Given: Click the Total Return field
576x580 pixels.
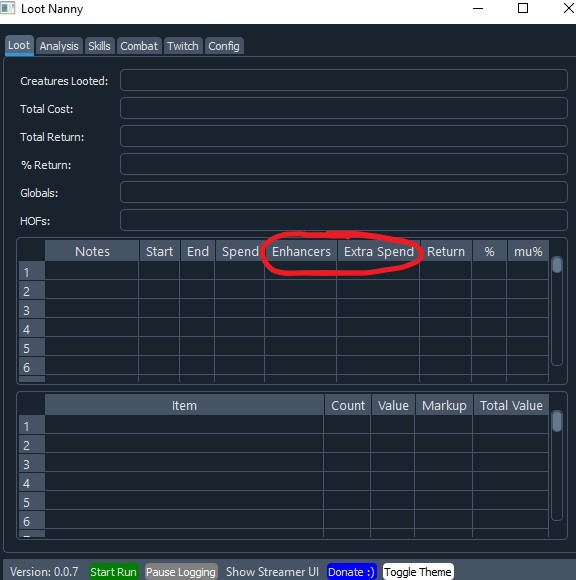Looking at the screenshot, I should 344,136.
